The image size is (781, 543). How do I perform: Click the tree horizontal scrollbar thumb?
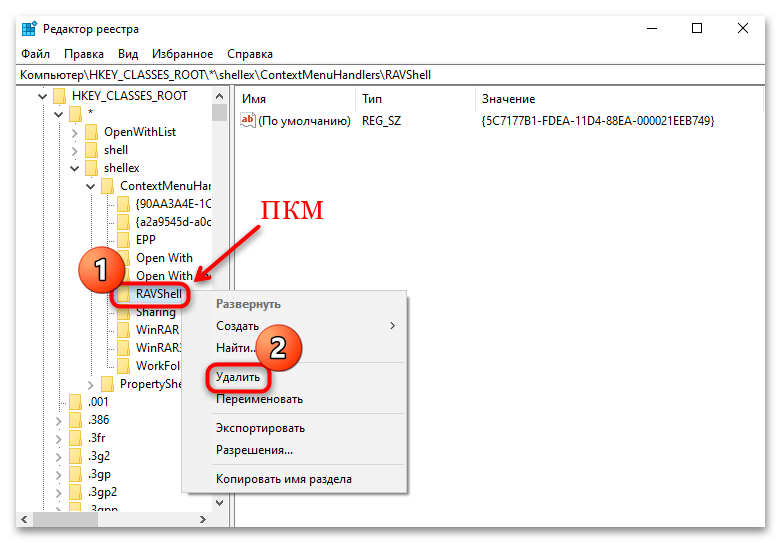65,519
